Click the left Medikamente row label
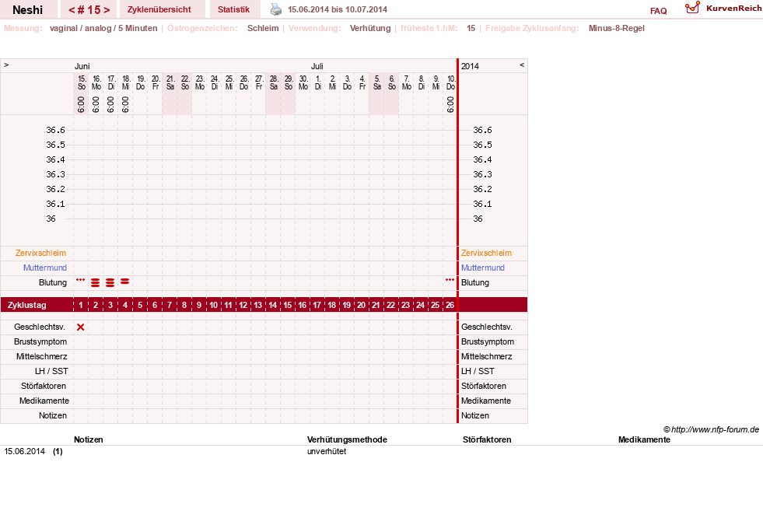This screenshot has height=532, width=763. [x=44, y=401]
